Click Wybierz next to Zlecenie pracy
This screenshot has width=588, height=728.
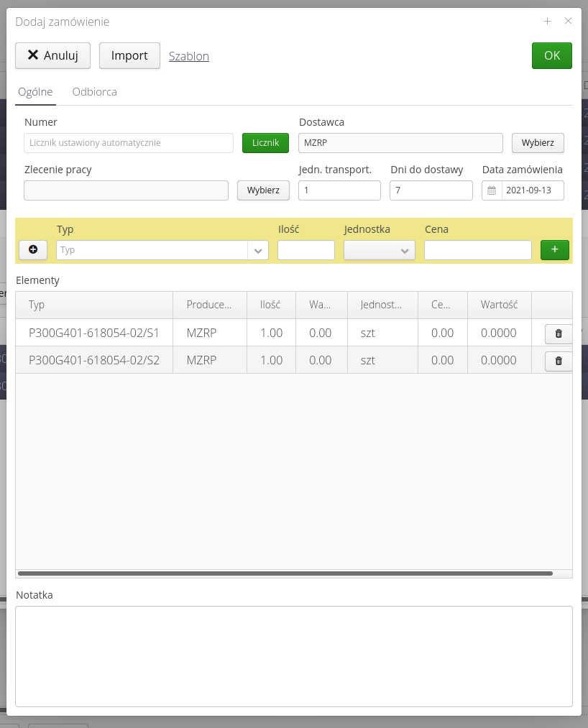(x=263, y=190)
